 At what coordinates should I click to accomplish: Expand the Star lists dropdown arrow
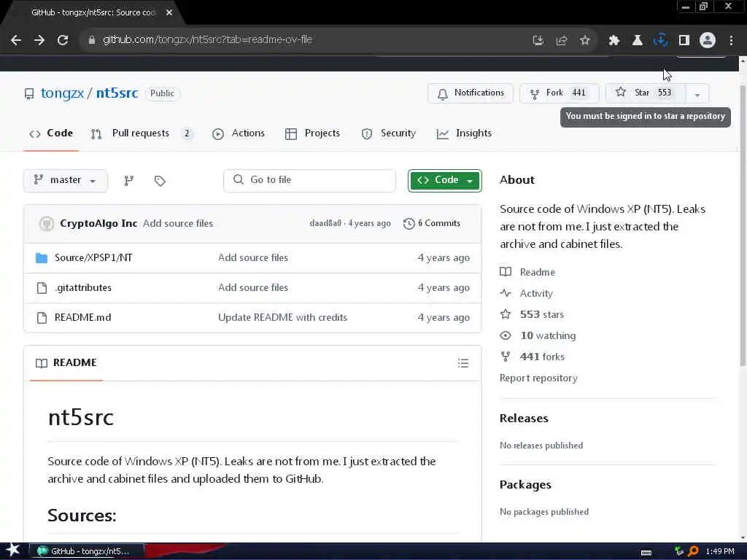pos(697,93)
